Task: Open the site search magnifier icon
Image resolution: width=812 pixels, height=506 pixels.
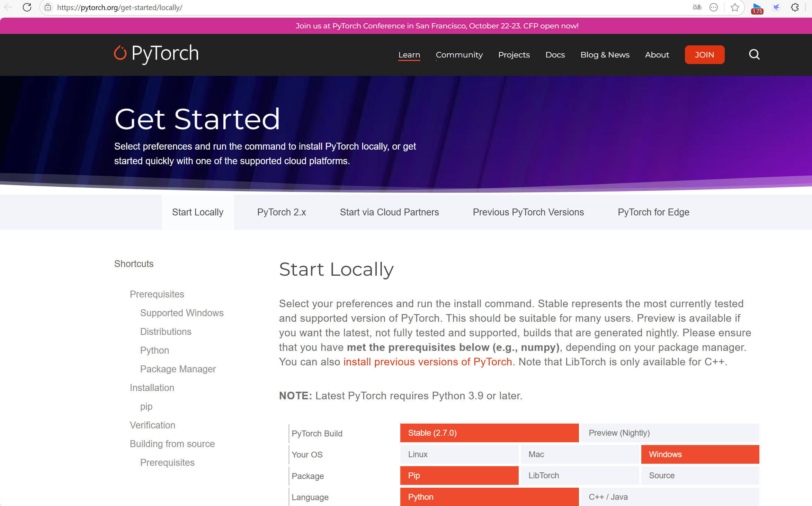Action: [x=754, y=54]
